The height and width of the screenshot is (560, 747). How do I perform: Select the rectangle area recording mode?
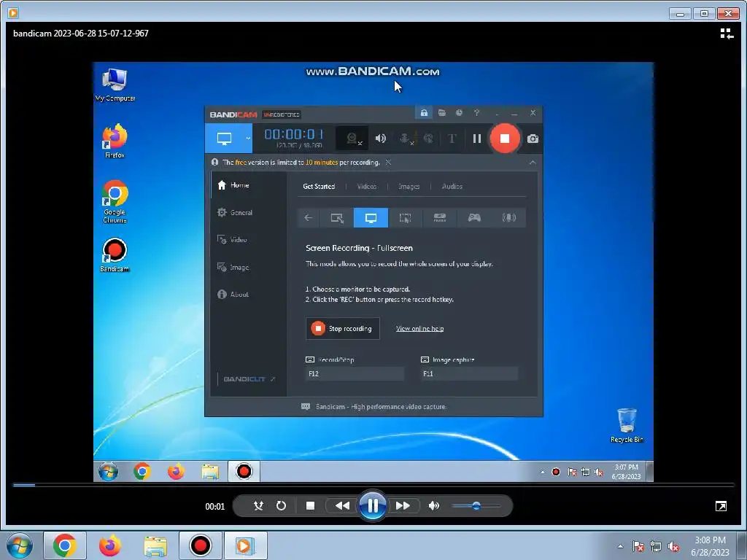coord(337,217)
